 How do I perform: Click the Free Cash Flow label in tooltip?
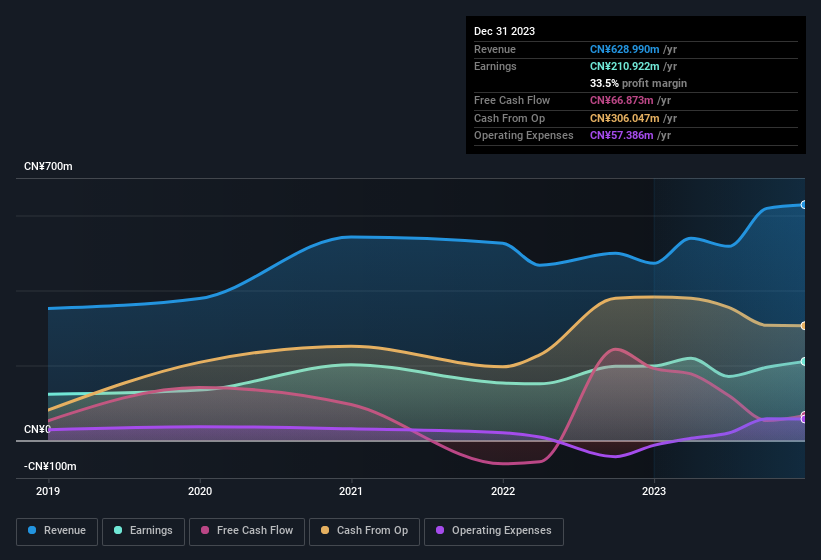click(512, 100)
